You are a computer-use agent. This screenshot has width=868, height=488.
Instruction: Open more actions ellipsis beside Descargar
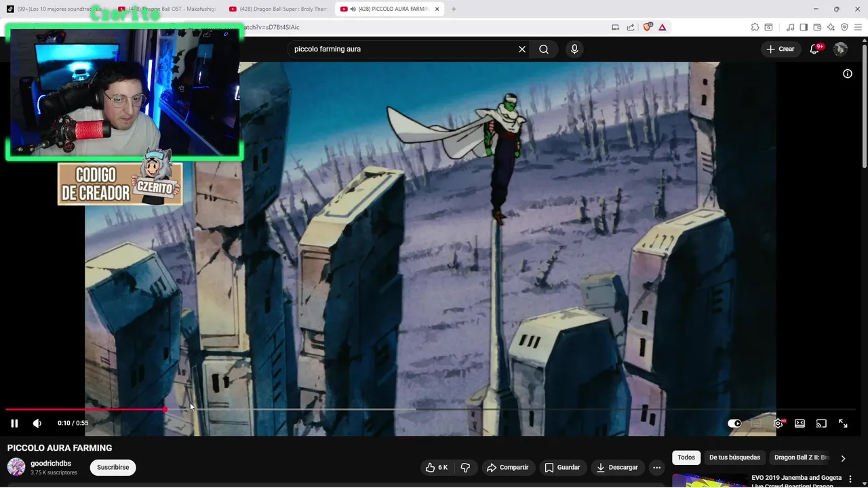[656, 468]
